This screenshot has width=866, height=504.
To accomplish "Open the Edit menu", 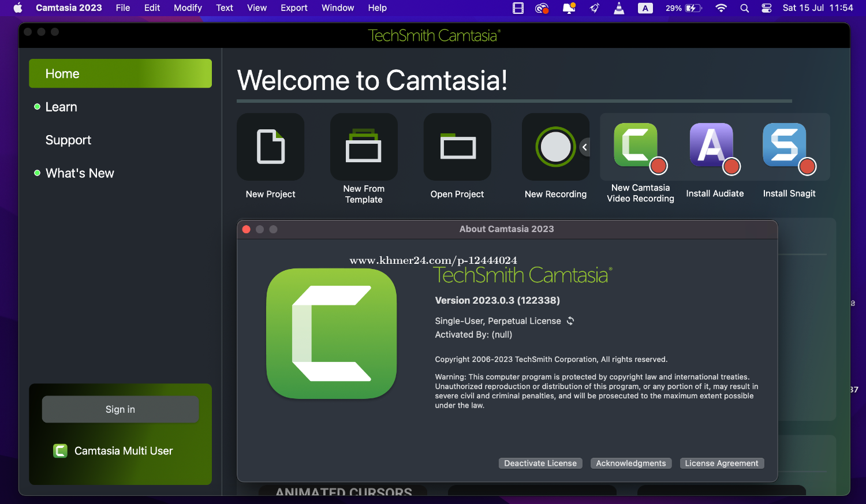I will tap(152, 8).
